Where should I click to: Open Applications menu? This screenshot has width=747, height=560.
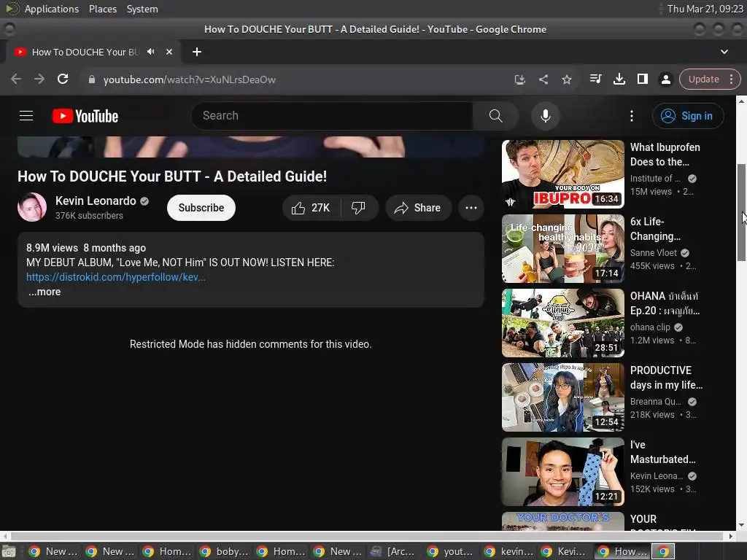(52, 9)
